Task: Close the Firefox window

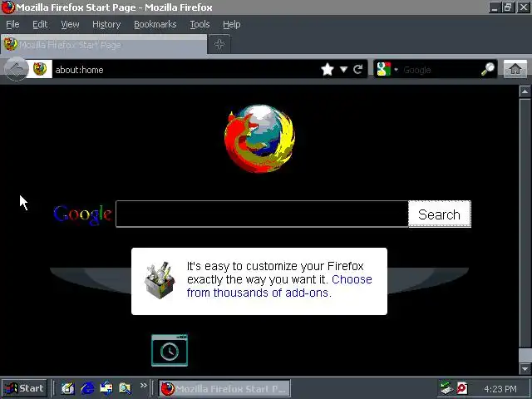Action: coord(524,7)
